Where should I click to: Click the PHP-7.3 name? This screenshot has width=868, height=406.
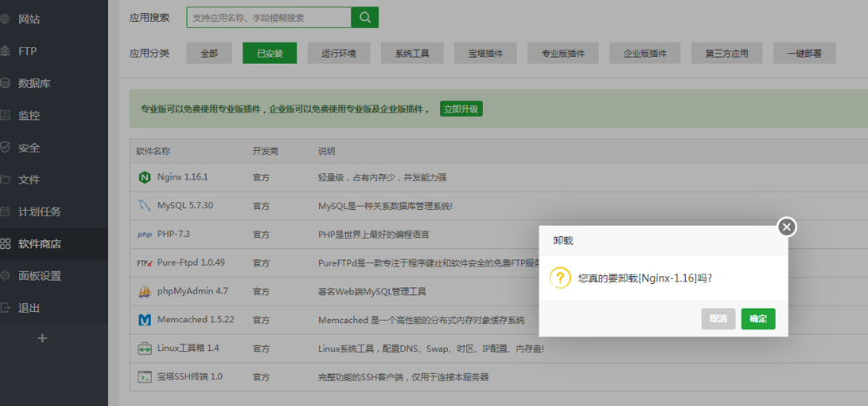pyautogui.click(x=173, y=234)
